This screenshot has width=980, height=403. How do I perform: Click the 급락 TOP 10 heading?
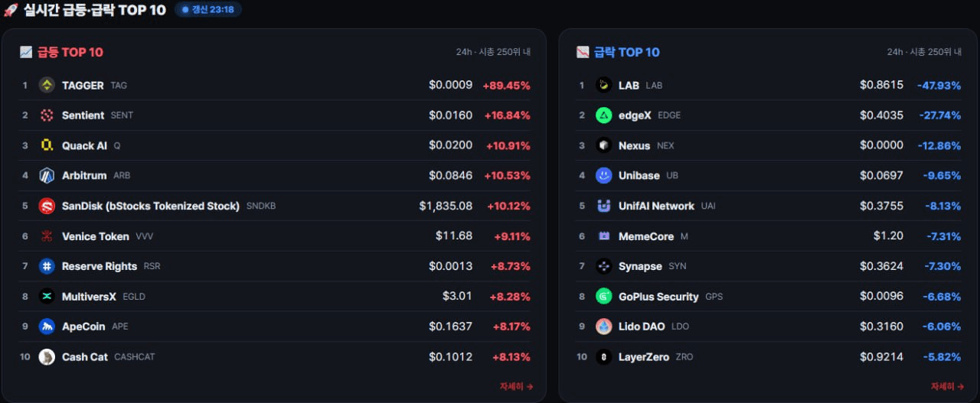point(627,52)
